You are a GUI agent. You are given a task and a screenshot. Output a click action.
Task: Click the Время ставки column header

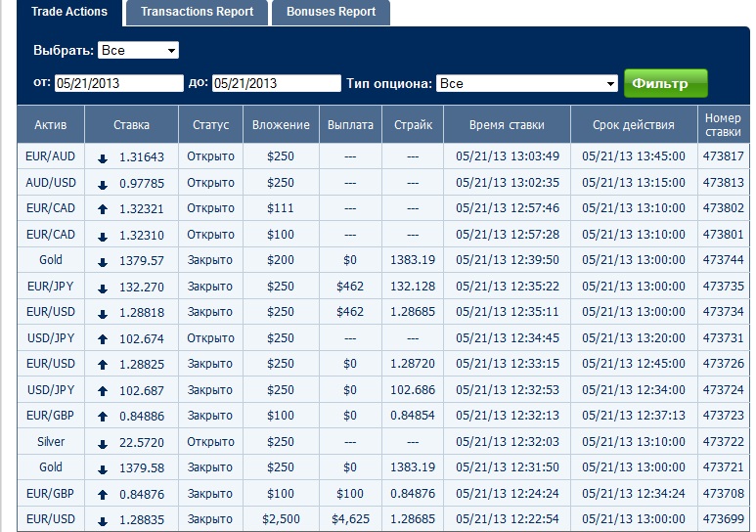click(508, 125)
